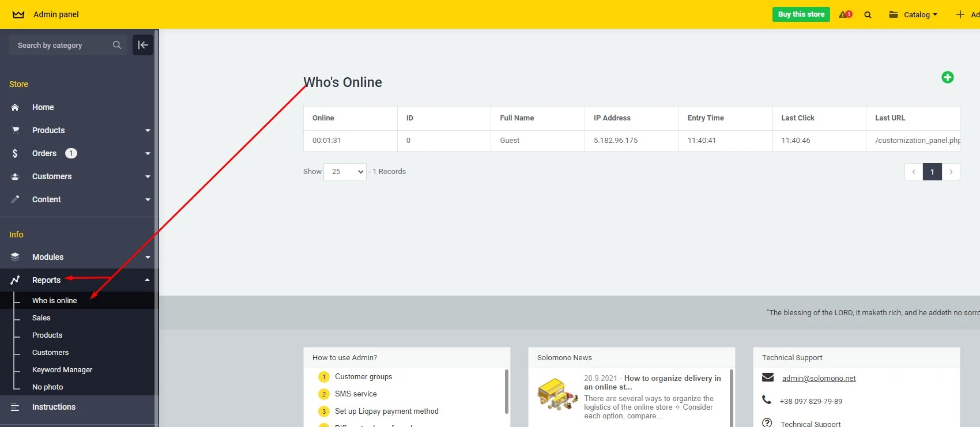Open the Customer groups instruction

pos(363,377)
